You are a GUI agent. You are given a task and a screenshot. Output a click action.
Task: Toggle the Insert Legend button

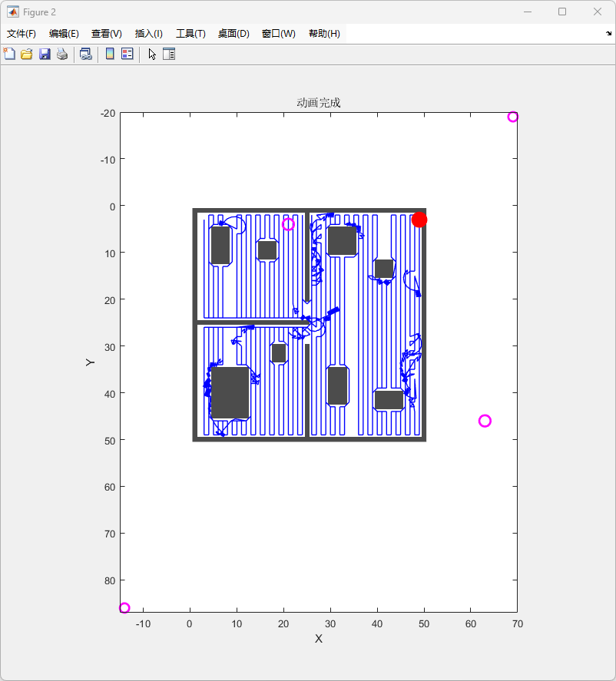tap(128, 54)
